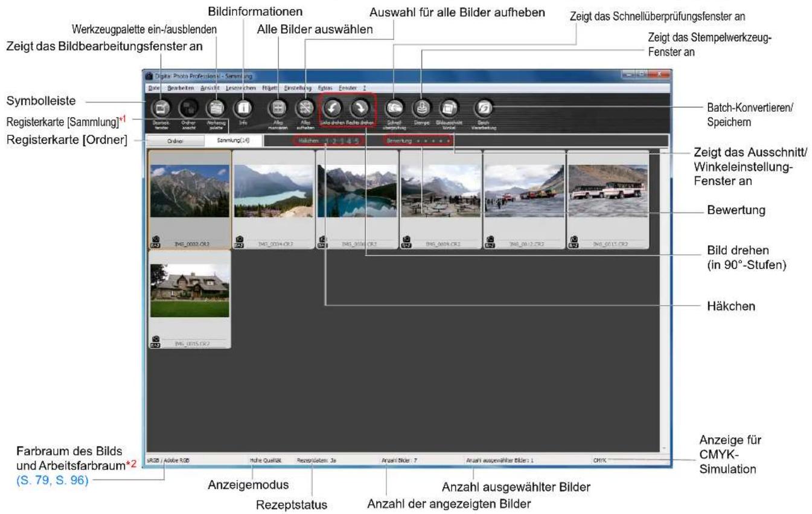Viewport: 812px width, 514px height.
Task: Set Häkchen check mark 3
Action: [341, 141]
